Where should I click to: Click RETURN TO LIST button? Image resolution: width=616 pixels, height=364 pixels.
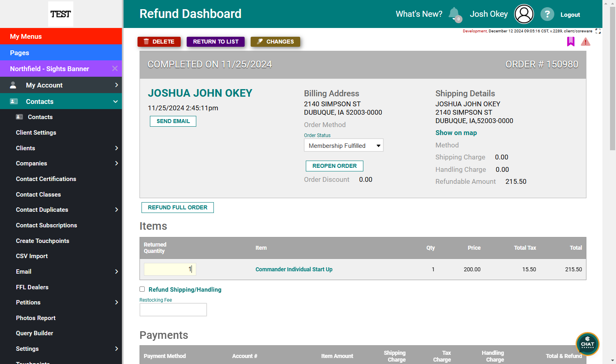215,42
